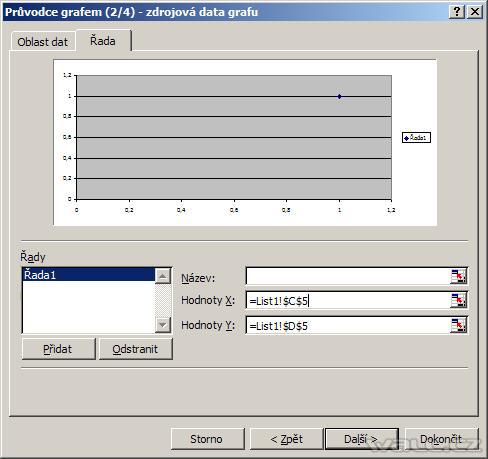
Task: Add a new series with Přidat
Action: (58, 349)
